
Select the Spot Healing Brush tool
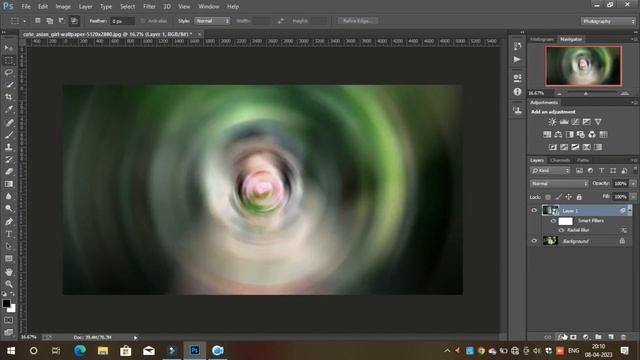(9, 122)
